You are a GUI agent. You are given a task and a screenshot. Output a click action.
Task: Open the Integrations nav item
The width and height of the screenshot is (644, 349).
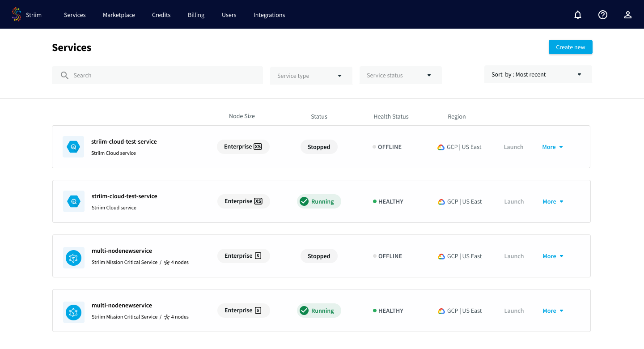point(269,15)
